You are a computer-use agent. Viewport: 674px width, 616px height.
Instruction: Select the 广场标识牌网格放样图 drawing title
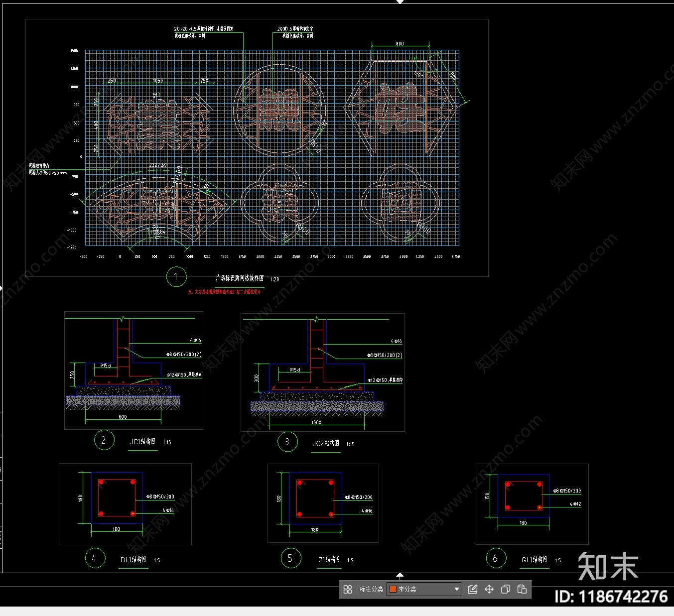(240, 278)
